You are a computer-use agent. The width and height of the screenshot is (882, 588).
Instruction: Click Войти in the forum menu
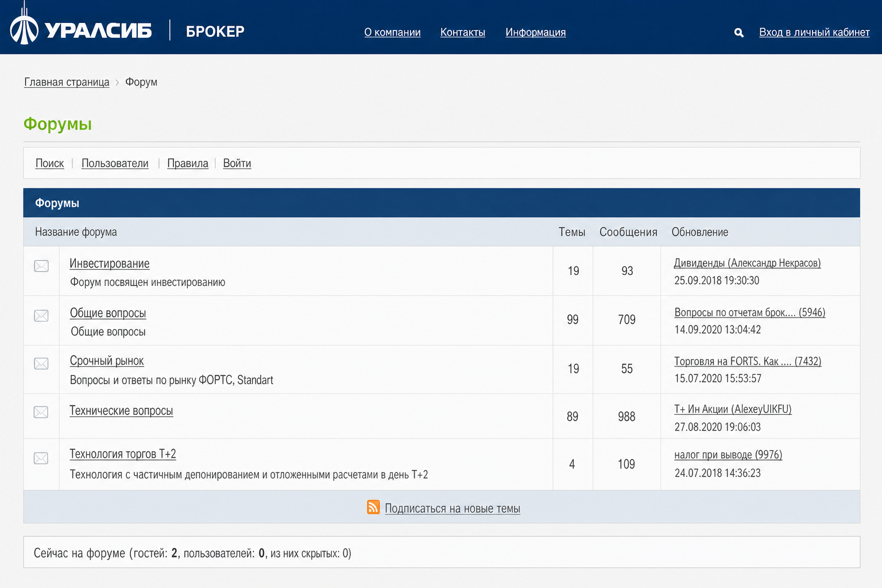[x=237, y=163]
